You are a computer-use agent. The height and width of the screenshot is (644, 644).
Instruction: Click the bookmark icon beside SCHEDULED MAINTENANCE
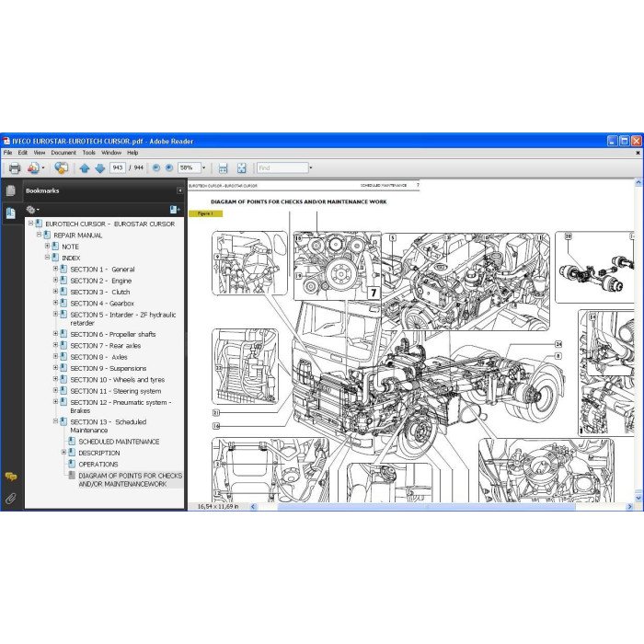point(72,441)
